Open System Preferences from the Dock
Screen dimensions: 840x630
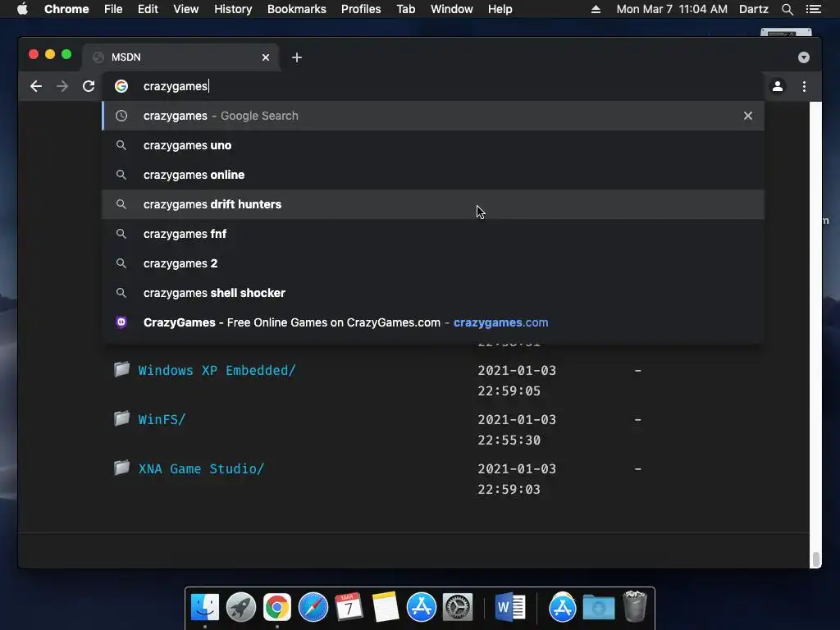click(x=458, y=608)
